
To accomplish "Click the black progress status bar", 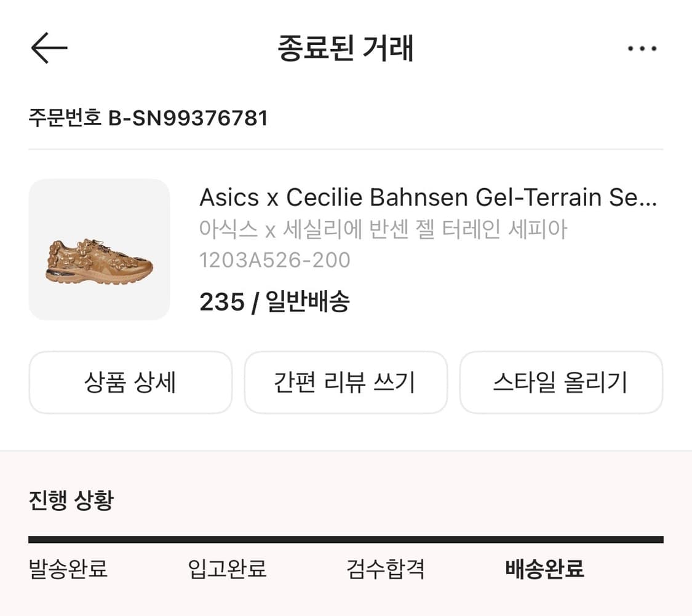I will pos(346,540).
